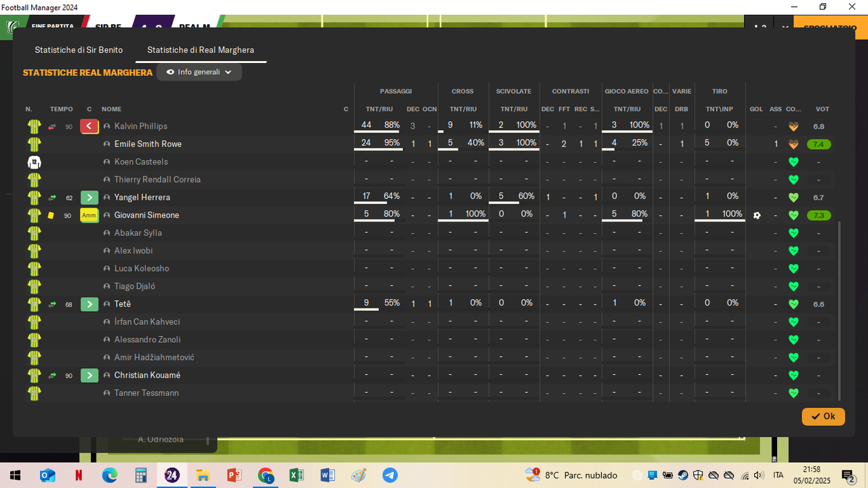Sort by the NOME column header
Screen dimensions: 868x488
coord(112,109)
